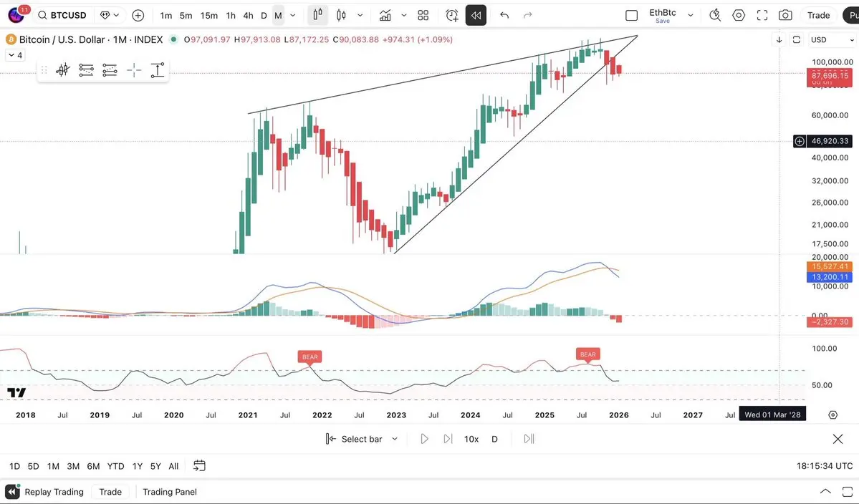
Task: Redo the chart action
Action: click(527, 15)
